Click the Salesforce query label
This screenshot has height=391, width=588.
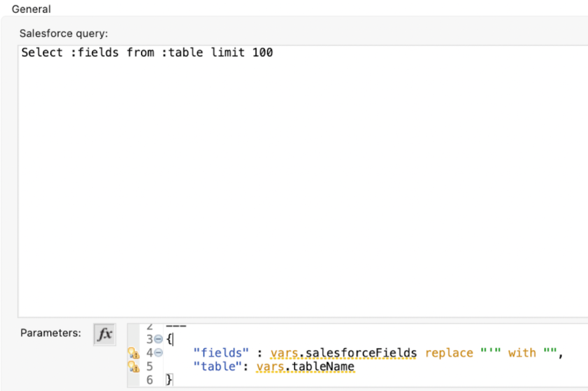click(x=64, y=34)
